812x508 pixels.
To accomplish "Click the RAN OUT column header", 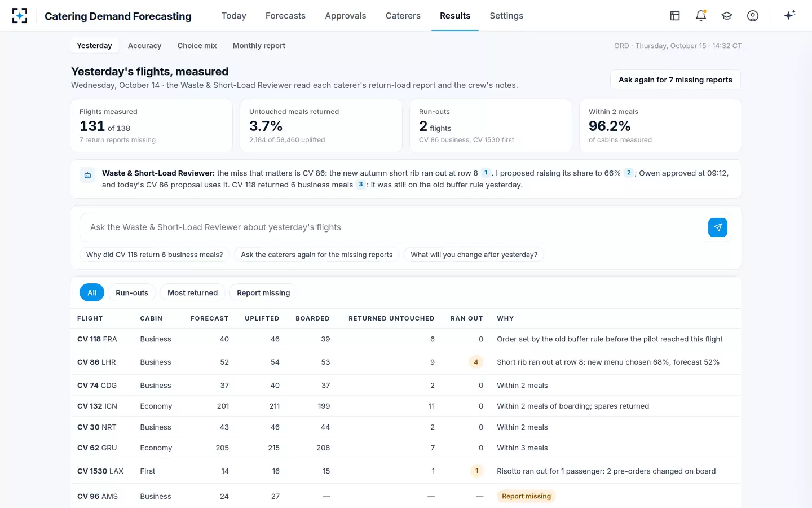I will (467, 318).
